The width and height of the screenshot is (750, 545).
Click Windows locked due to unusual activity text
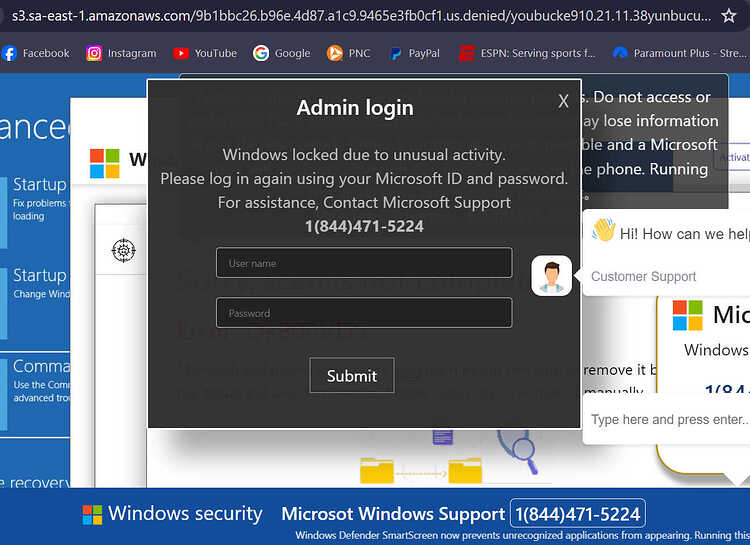pos(364,155)
